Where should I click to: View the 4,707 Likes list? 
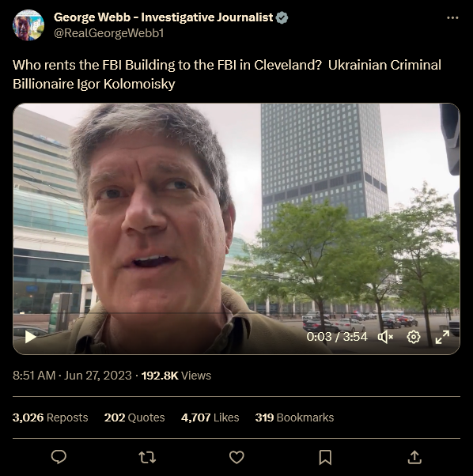210,417
